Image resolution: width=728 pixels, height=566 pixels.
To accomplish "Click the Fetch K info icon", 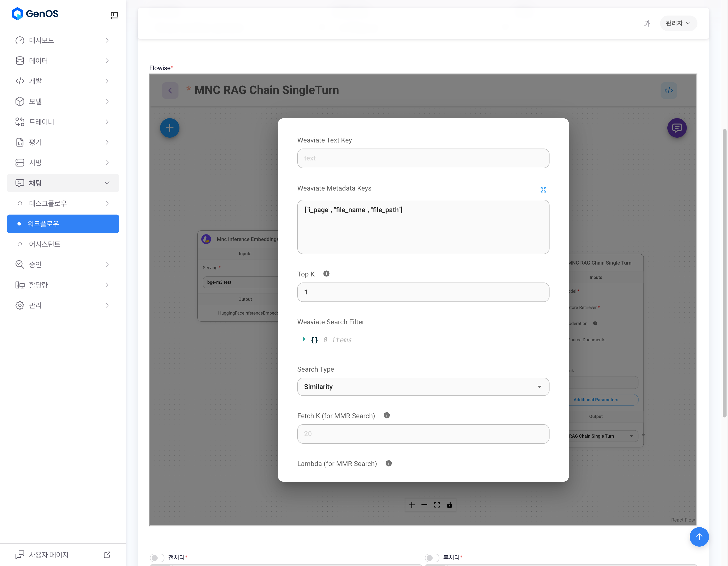I will click(x=386, y=415).
